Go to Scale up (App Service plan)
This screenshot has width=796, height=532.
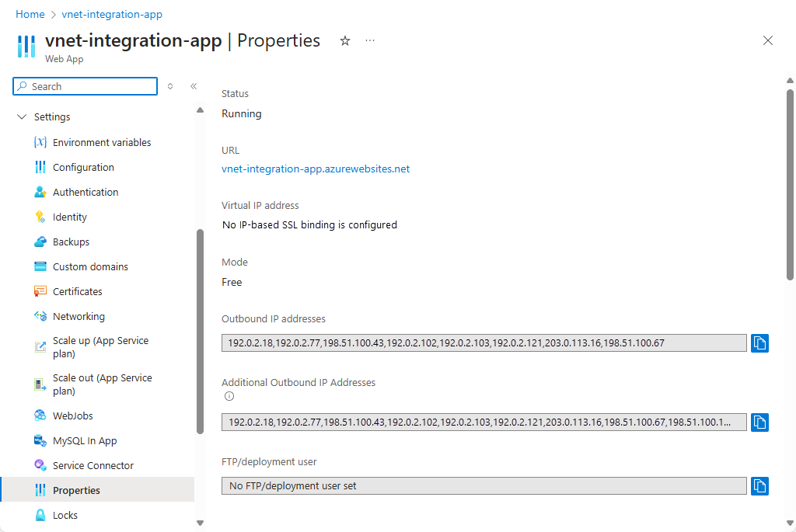102,347
